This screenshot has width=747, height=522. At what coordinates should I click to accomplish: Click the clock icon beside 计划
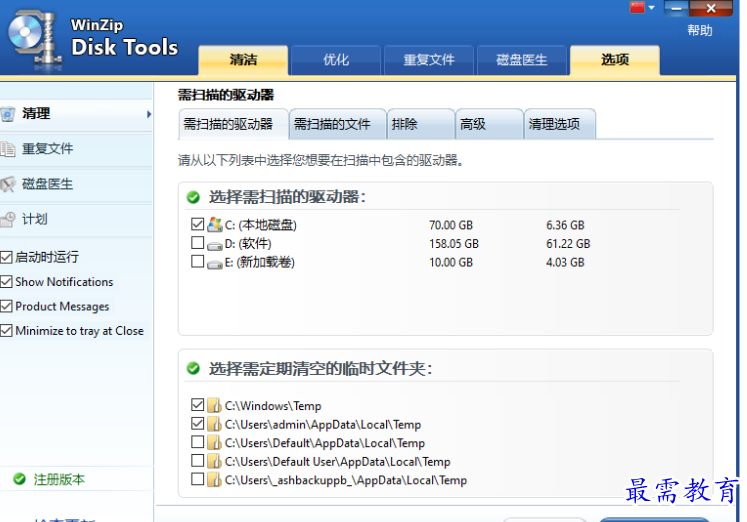tap(8, 220)
